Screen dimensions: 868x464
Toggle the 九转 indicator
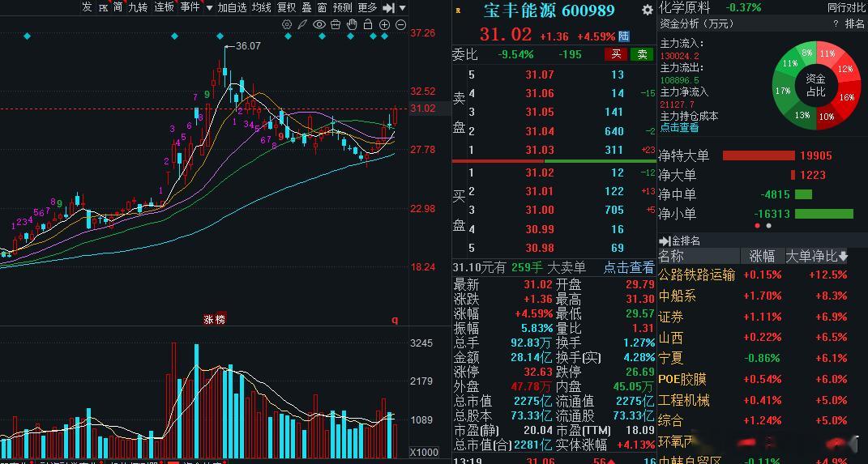[138, 7]
